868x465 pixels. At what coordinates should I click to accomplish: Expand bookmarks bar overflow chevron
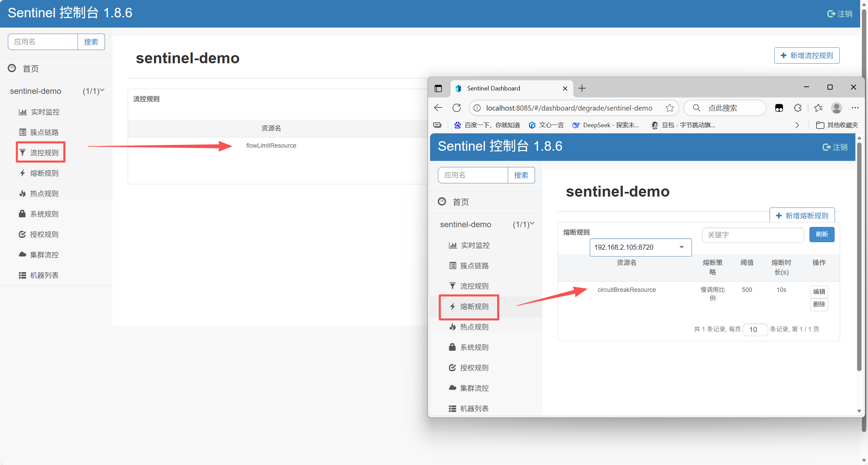[797, 125]
